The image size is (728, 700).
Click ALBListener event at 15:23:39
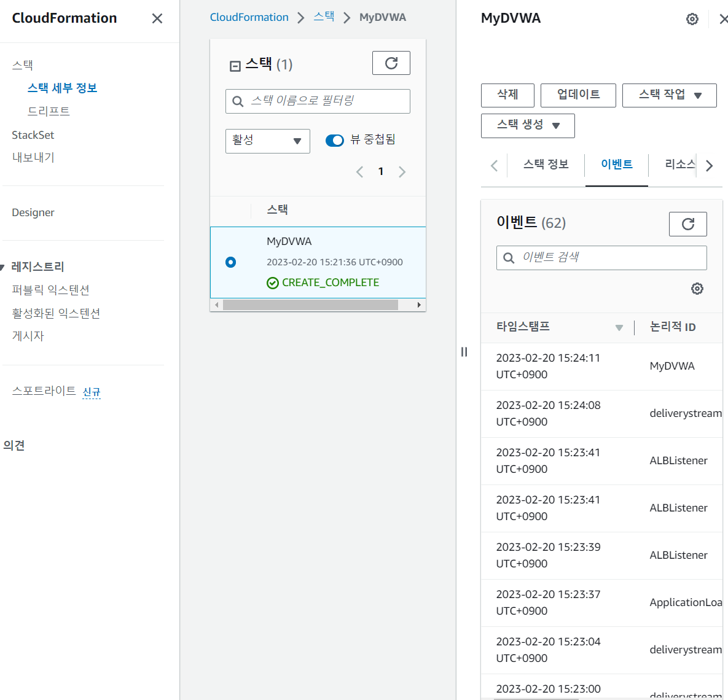(x=678, y=555)
